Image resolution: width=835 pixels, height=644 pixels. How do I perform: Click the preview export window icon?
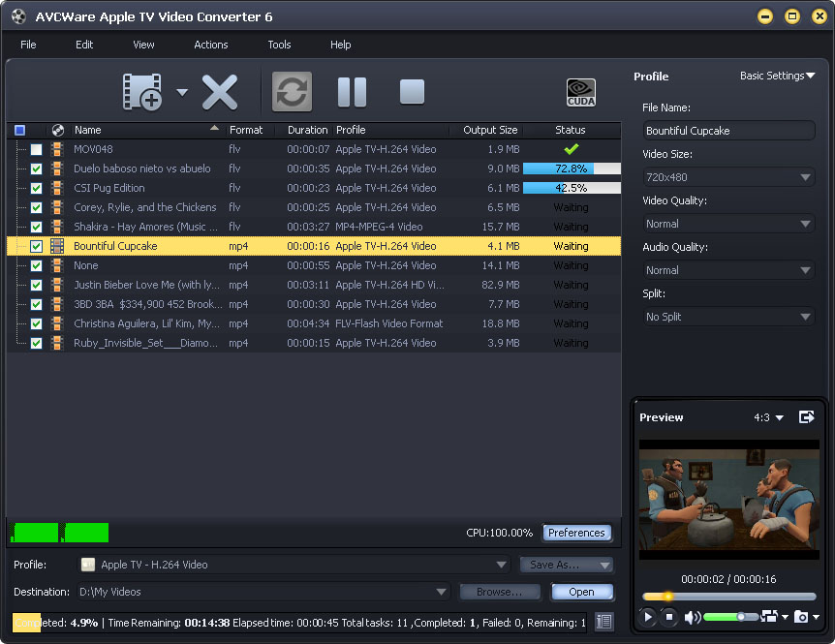806,417
